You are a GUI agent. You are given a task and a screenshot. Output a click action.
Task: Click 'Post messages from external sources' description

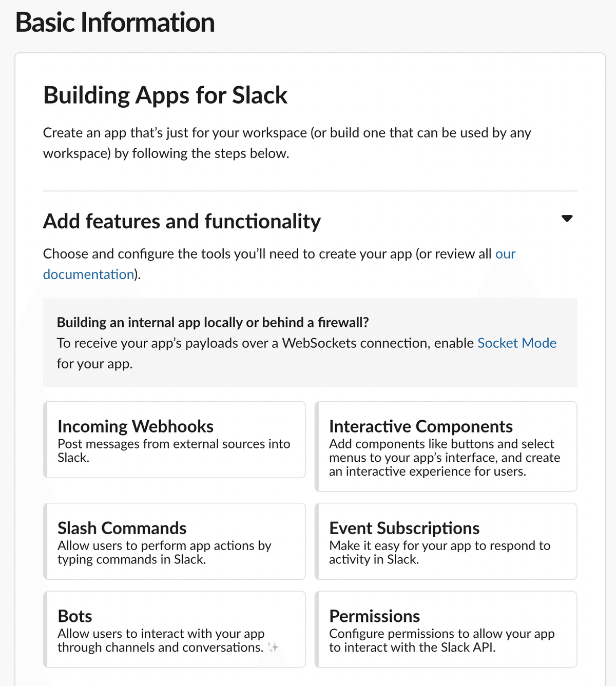pyautogui.click(x=174, y=450)
